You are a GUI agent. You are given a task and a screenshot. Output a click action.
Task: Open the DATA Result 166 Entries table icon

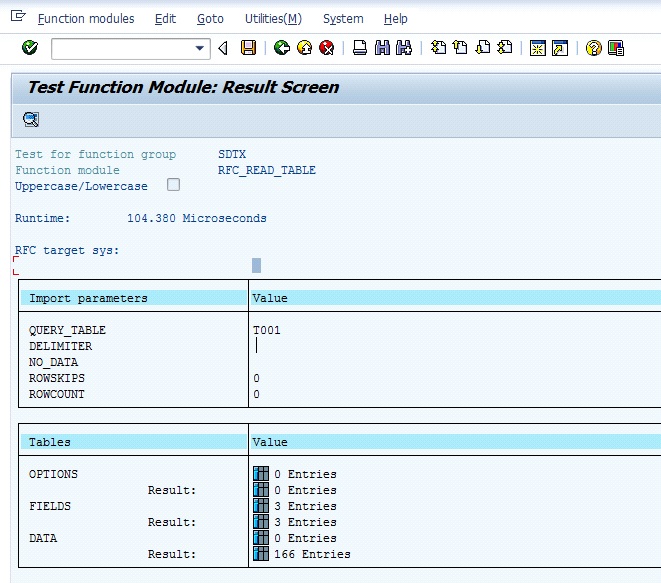coord(261,554)
